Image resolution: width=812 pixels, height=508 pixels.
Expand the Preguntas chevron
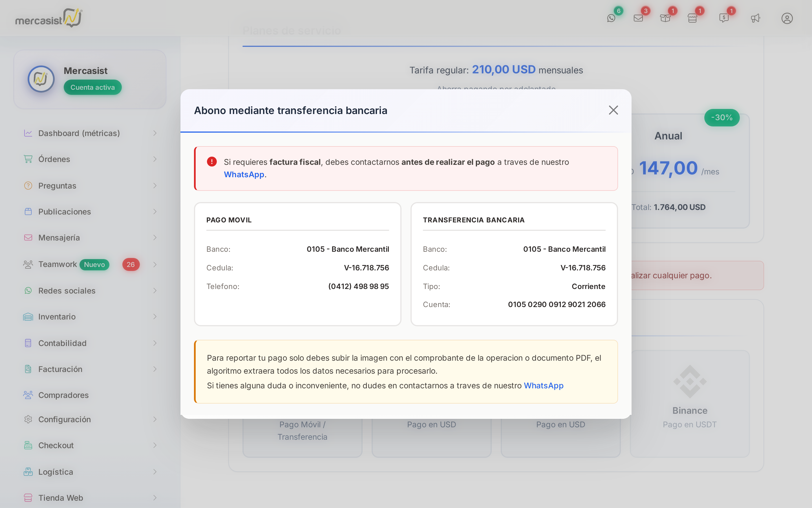point(155,185)
